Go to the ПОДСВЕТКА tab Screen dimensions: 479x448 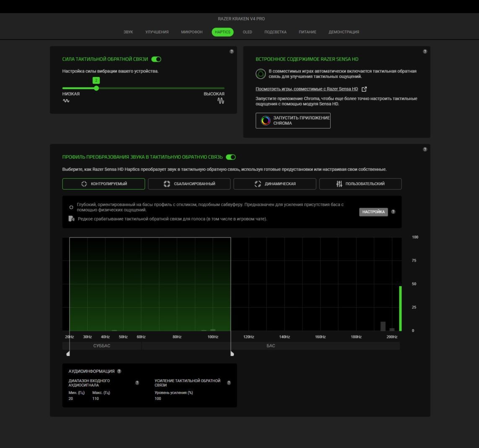[276, 32]
